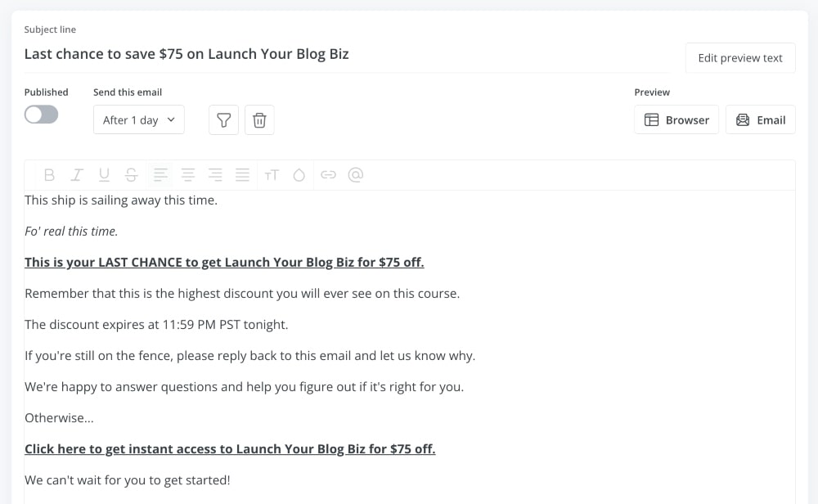The width and height of the screenshot is (818, 504).
Task: Select center text alignment
Action: click(x=188, y=174)
